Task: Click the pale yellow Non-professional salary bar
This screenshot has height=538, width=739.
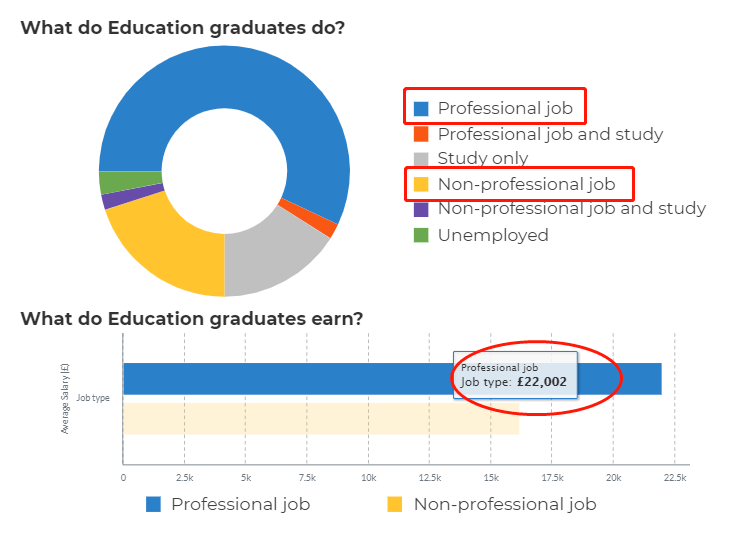Action: [320, 419]
